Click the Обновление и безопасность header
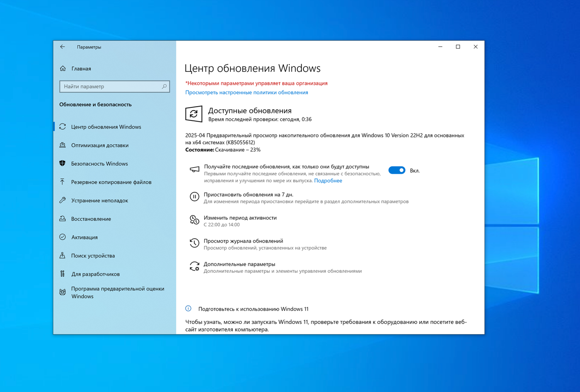 (x=96, y=104)
